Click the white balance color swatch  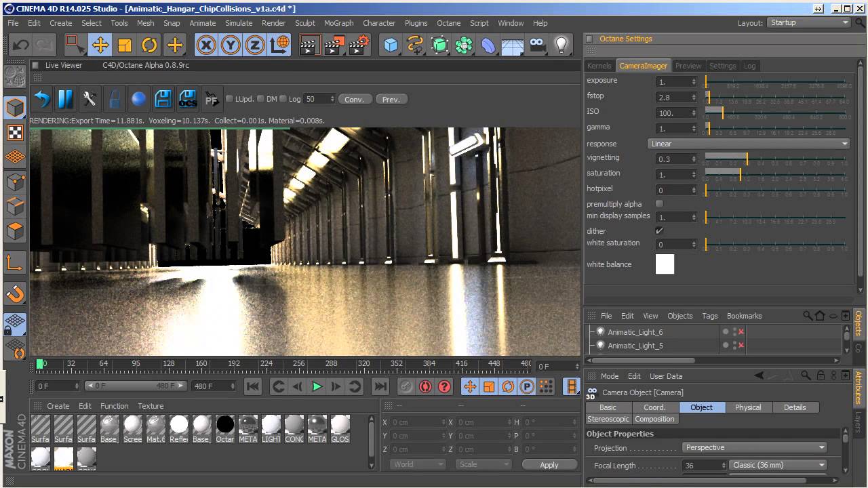[x=665, y=264]
